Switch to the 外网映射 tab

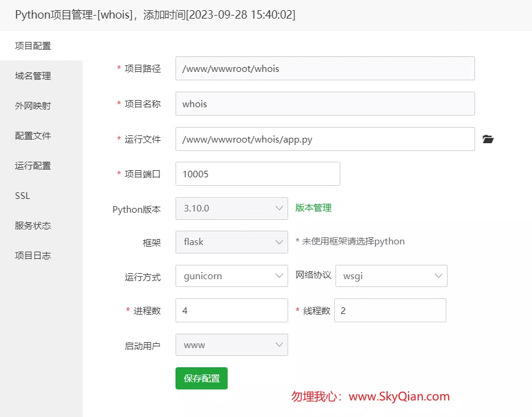click(x=33, y=105)
